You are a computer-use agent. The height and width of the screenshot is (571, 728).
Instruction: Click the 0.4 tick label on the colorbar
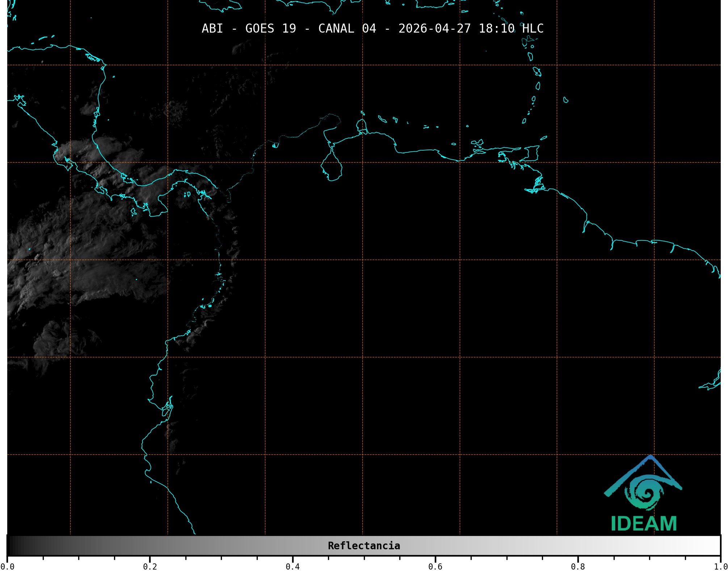point(293,567)
